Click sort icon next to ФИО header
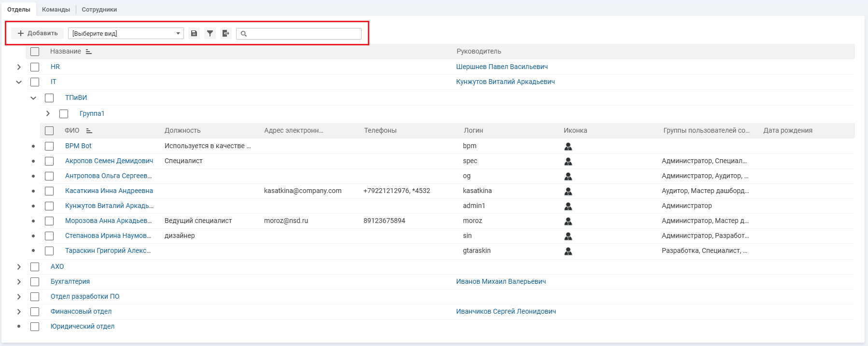Viewport: 868px width, 346px height. (x=89, y=131)
